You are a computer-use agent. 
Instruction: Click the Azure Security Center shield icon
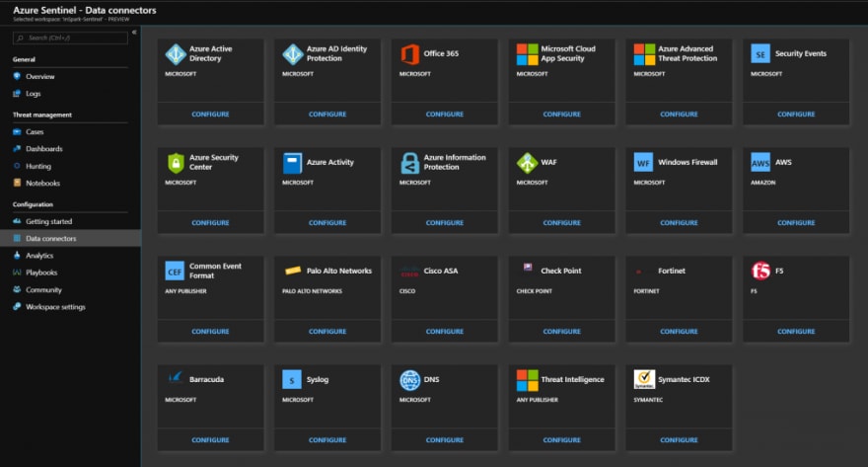click(x=176, y=163)
